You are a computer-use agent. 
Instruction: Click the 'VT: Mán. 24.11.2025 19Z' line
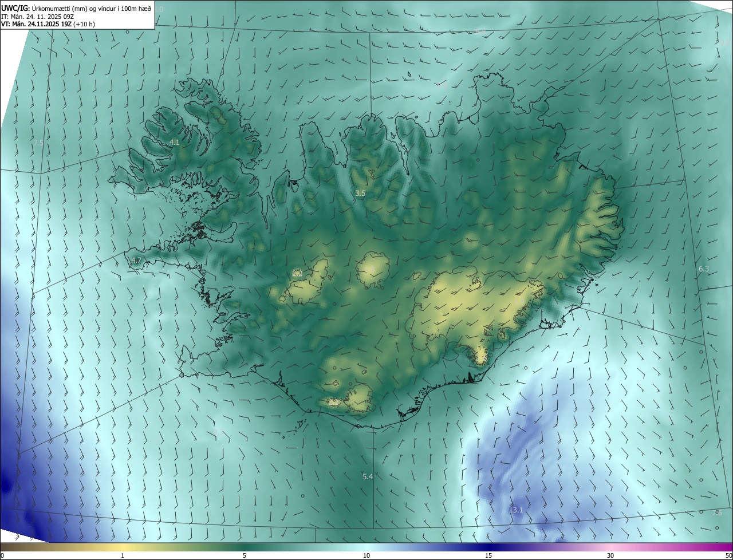click(x=48, y=24)
